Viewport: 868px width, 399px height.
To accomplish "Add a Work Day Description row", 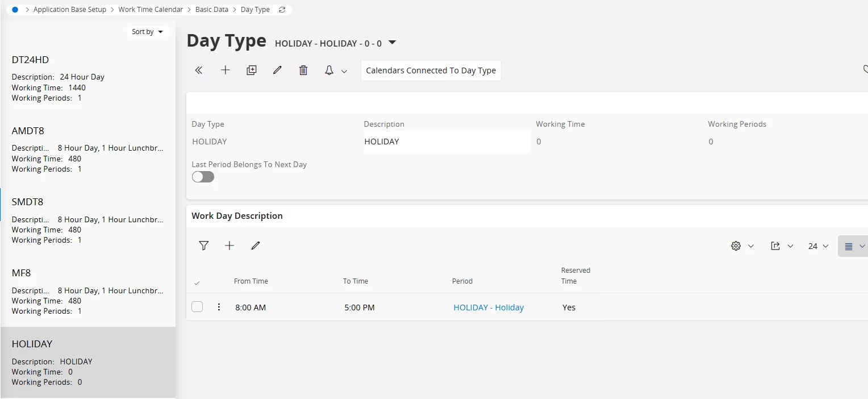I will (x=229, y=246).
